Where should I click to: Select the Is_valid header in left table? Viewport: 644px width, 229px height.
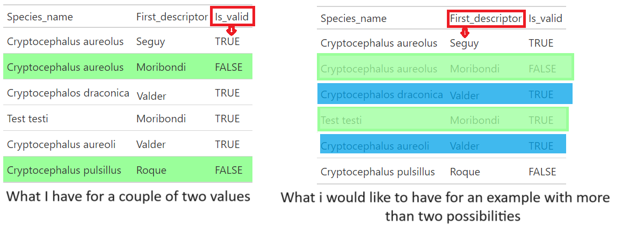coord(233,17)
